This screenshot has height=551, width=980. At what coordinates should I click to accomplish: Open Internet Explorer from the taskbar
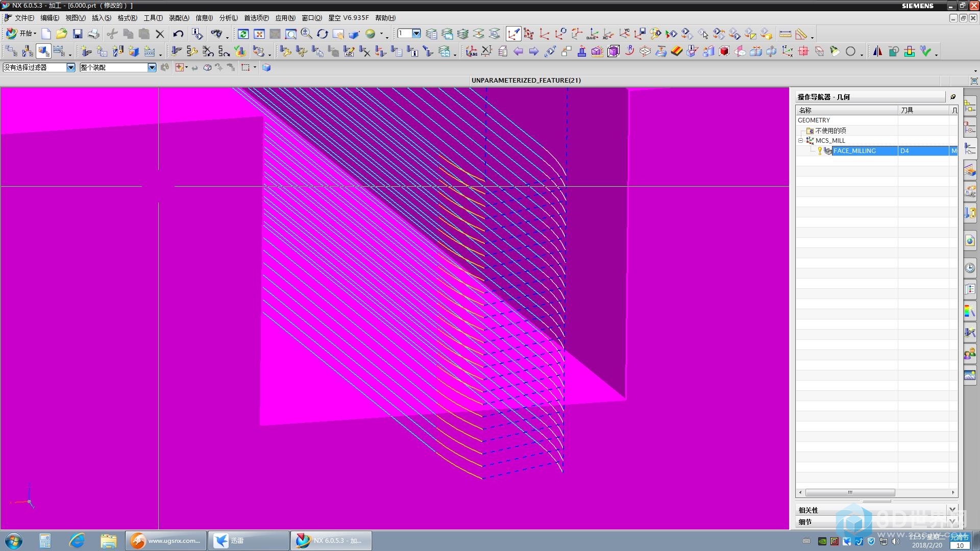point(77,541)
